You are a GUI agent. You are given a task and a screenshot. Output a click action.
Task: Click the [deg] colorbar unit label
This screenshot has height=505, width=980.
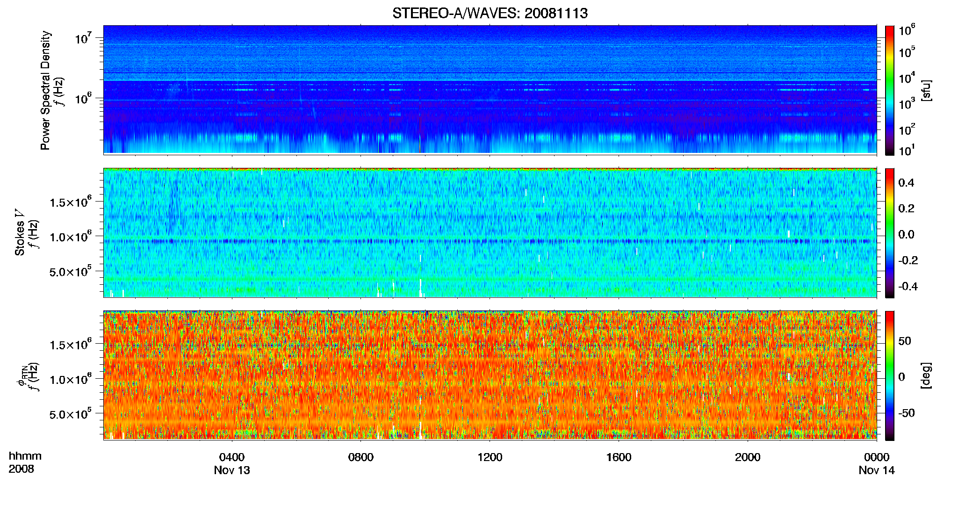(926, 375)
